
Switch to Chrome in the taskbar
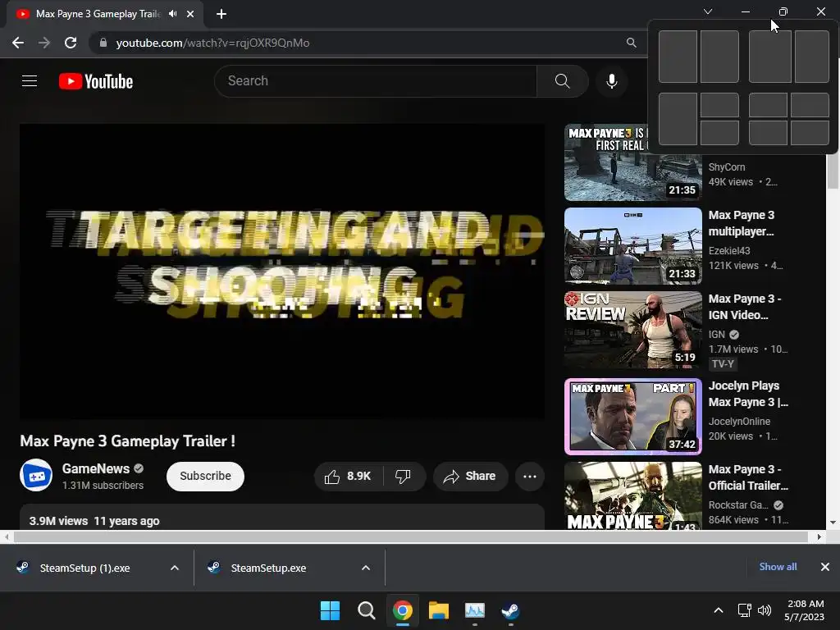click(402, 610)
